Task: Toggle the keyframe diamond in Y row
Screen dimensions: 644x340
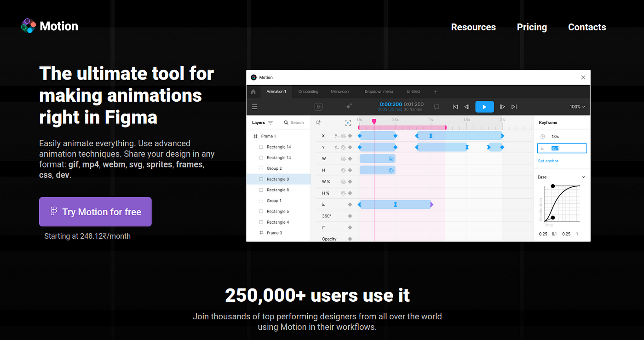Action: 350,147
